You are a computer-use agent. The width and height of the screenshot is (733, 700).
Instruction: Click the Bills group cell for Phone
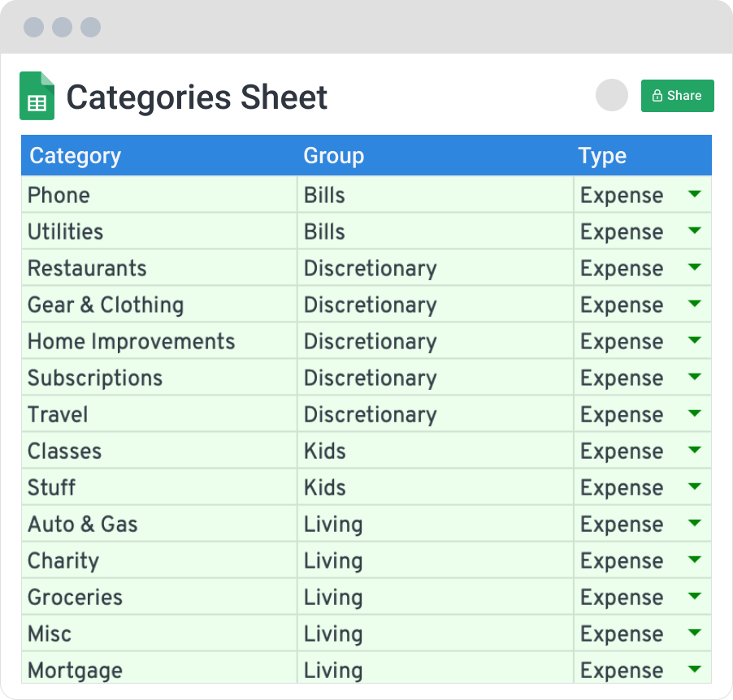click(436, 194)
